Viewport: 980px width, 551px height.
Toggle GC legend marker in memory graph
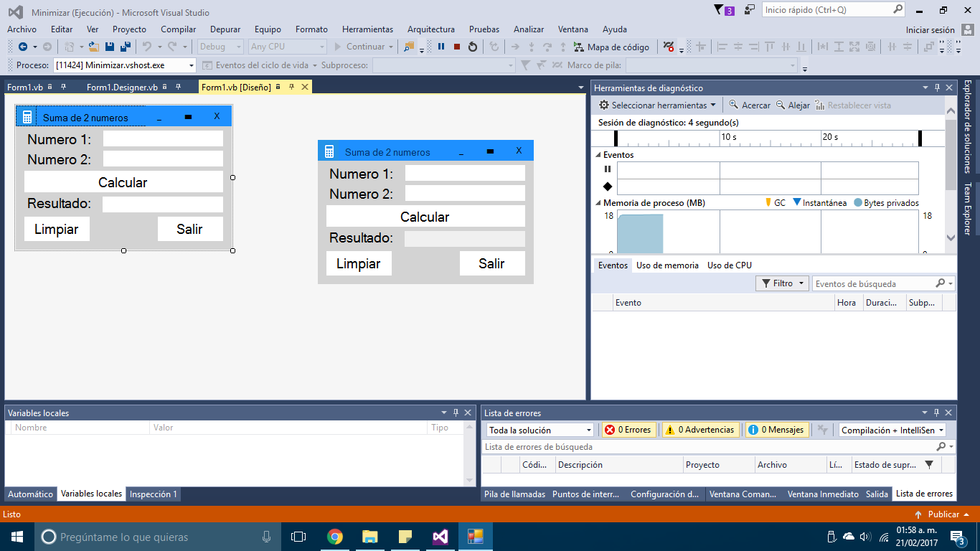pyautogui.click(x=776, y=203)
